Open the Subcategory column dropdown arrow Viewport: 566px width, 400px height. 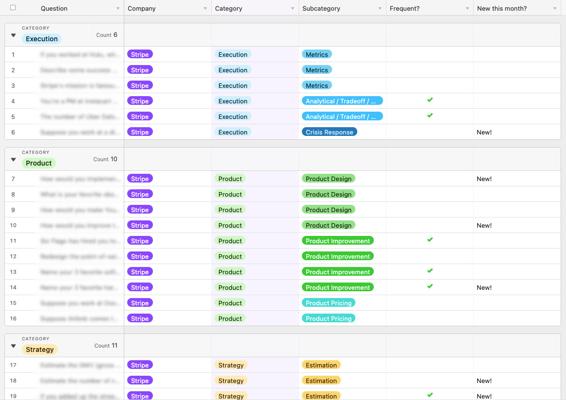click(380, 8)
